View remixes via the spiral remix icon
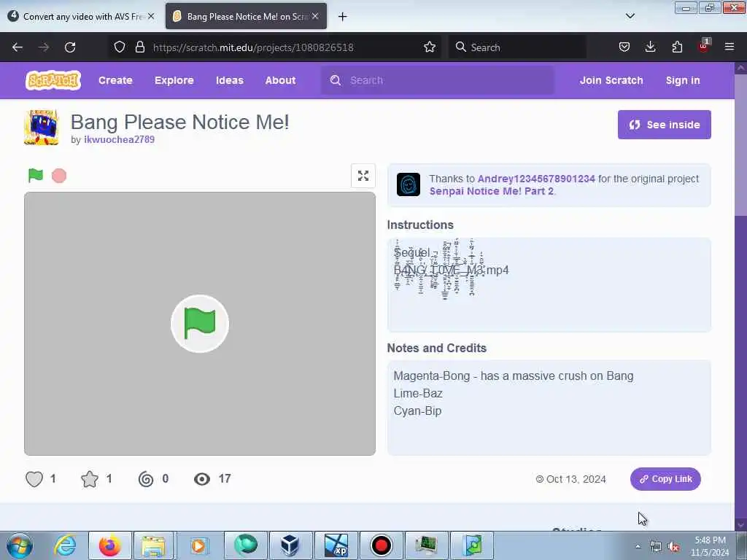 tap(146, 478)
